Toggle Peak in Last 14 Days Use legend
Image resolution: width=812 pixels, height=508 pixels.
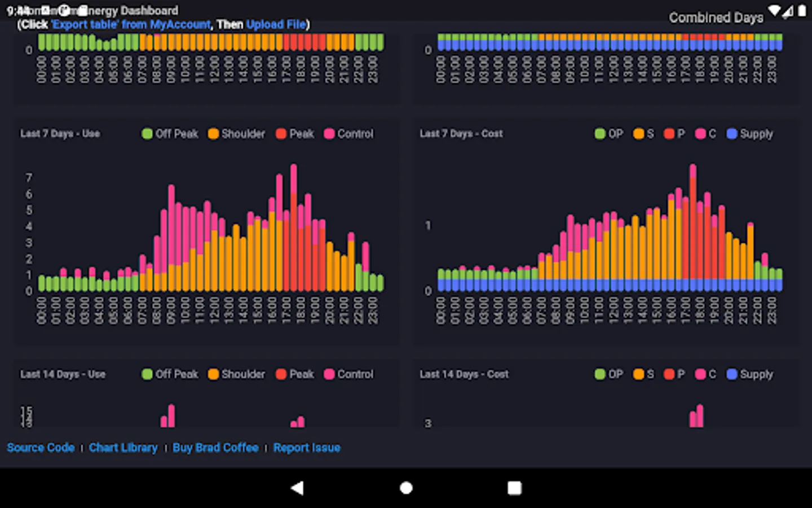point(295,374)
